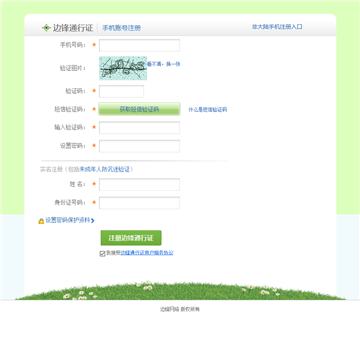
Task: Open 未成年人防沉迷验证 link
Action: [x=105, y=169]
